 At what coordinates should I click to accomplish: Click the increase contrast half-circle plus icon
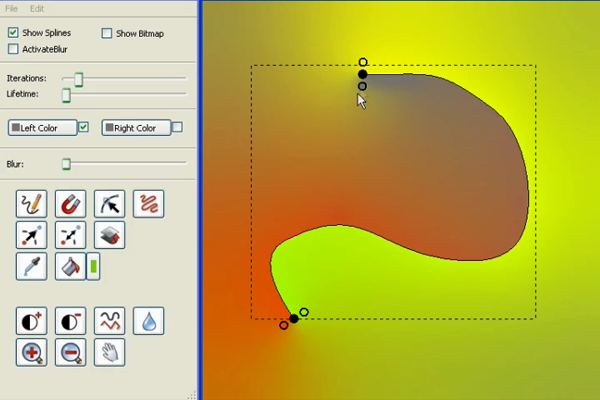(31, 321)
